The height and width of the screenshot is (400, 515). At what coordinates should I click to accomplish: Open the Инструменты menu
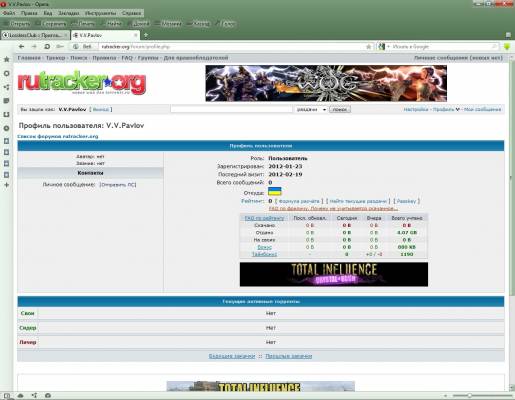pos(100,13)
